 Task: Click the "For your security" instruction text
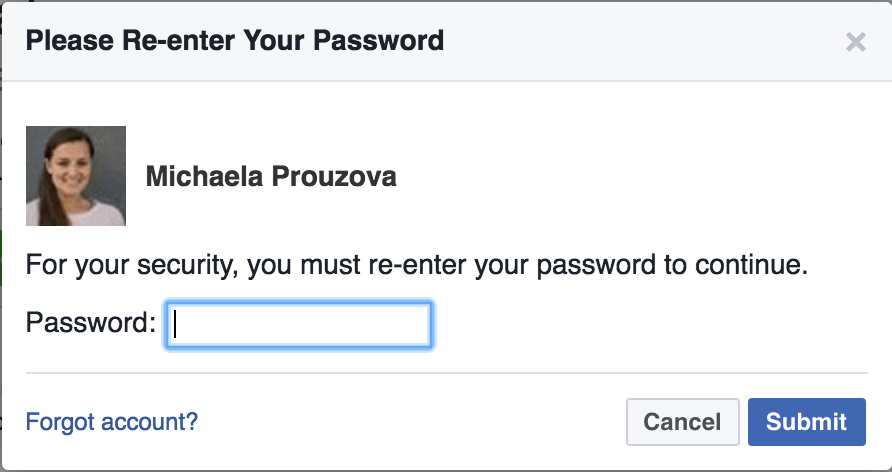[x=416, y=267]
